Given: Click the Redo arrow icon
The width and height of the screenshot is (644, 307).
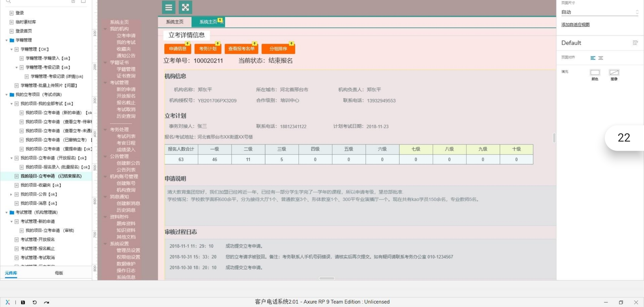Looking at the screenshot, I should pos(46,302).
